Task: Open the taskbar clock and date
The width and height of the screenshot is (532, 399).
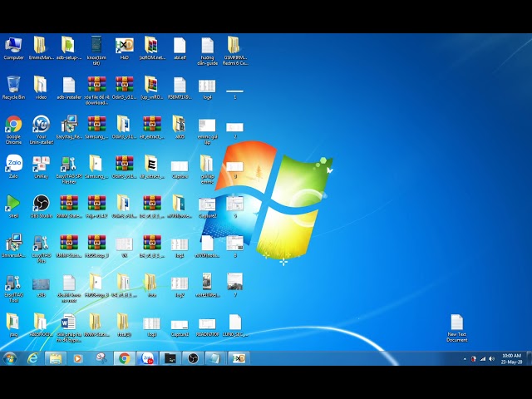Action: pos(511,358)
